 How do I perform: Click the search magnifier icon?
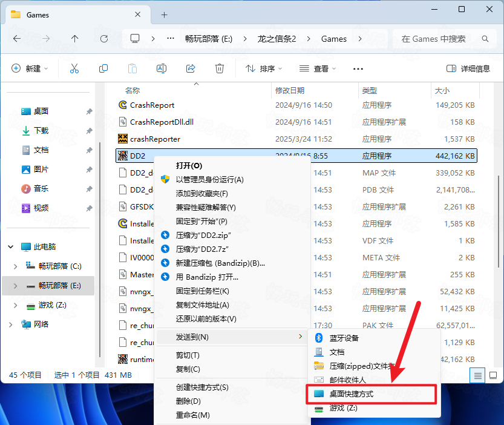pyautogui.click(x=485, y=39)
